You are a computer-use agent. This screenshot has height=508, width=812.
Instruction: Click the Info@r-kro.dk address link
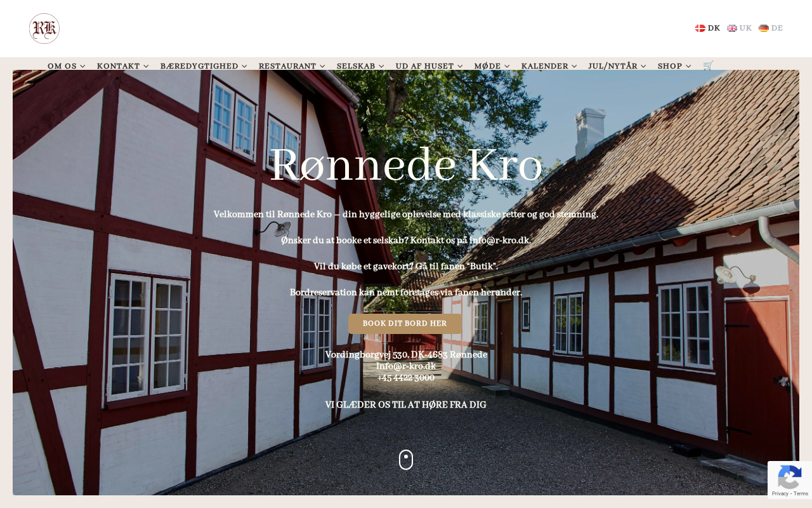406,366
